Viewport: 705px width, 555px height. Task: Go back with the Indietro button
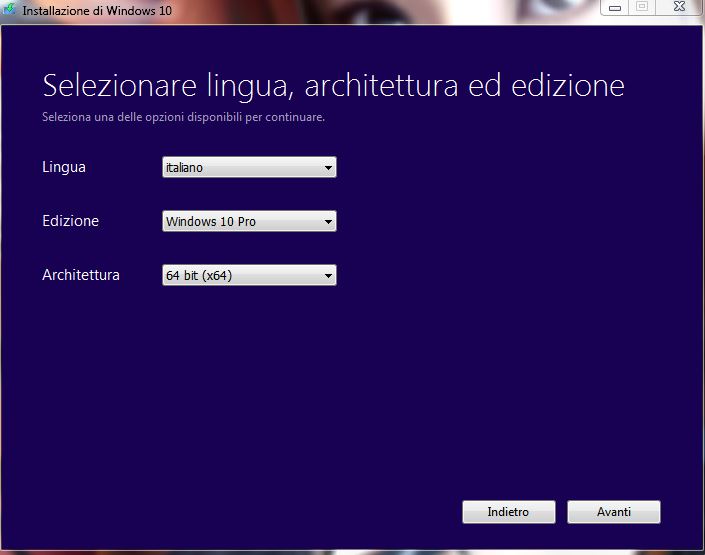tap(509, 512)
